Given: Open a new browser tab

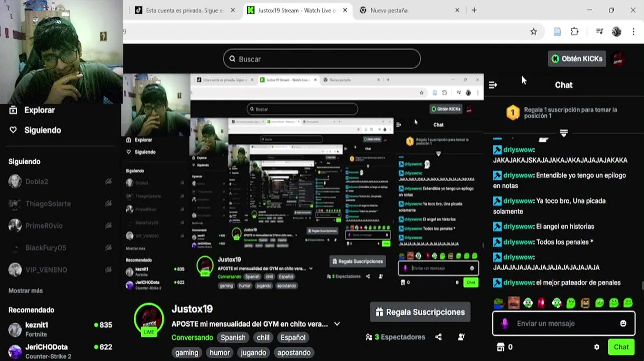Looking at the screenshot, I should tap(474, 10).
